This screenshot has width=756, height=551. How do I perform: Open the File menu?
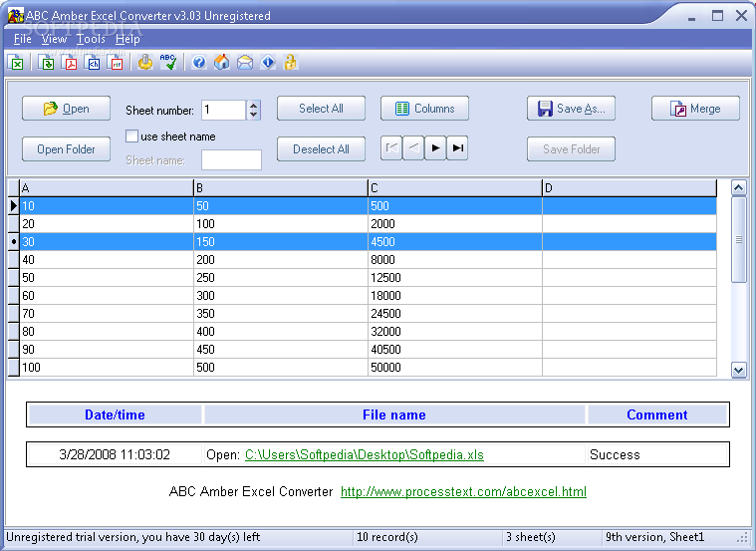tap(22, 39)
